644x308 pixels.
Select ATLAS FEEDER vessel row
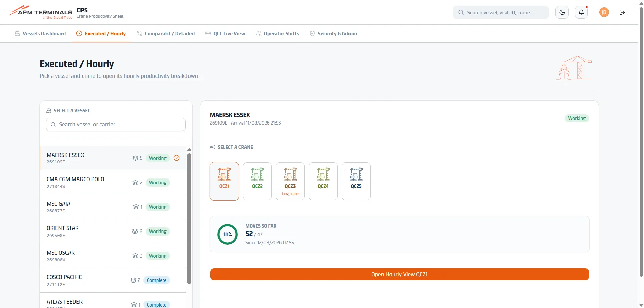point(113,301)
